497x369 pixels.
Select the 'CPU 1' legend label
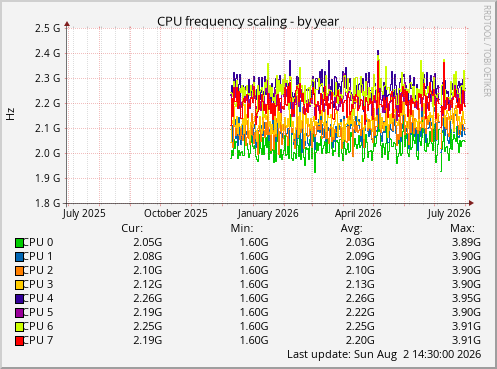pyautogui.click(x=38, y=256)
